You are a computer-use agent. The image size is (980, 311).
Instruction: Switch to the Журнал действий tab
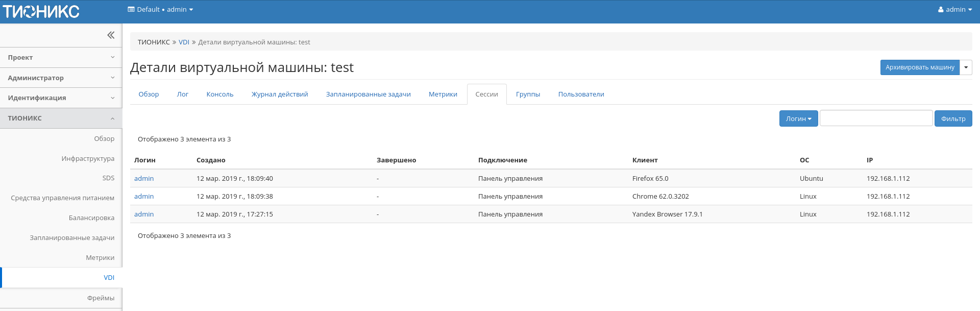click(280, 94)
